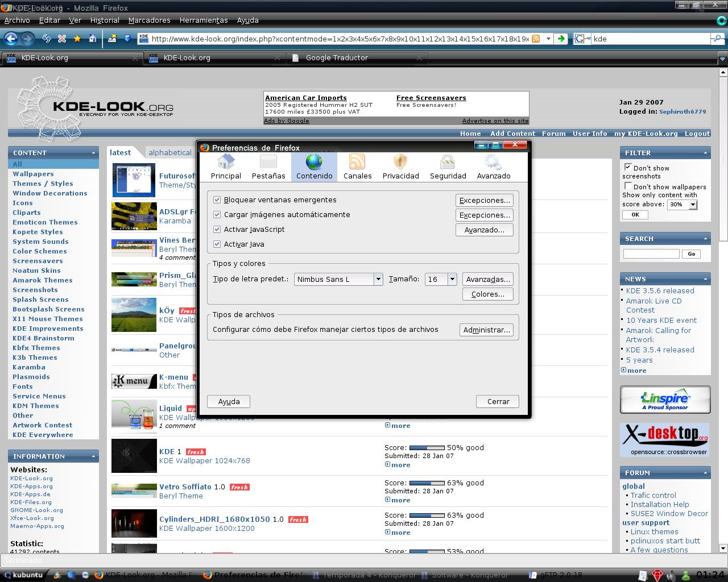Click the volume speaker tray icon
Screen dimensions: 728x582
pos(672,575)
